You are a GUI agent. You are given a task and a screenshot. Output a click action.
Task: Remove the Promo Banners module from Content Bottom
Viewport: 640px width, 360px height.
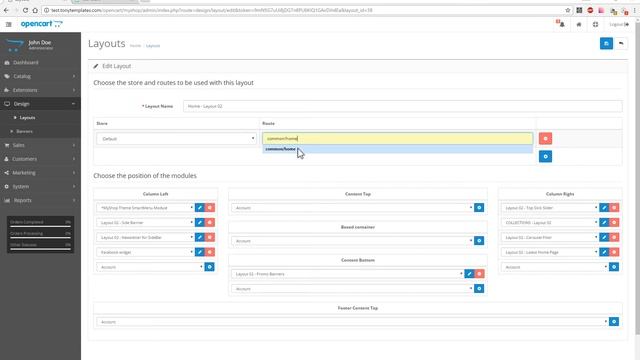479,274
